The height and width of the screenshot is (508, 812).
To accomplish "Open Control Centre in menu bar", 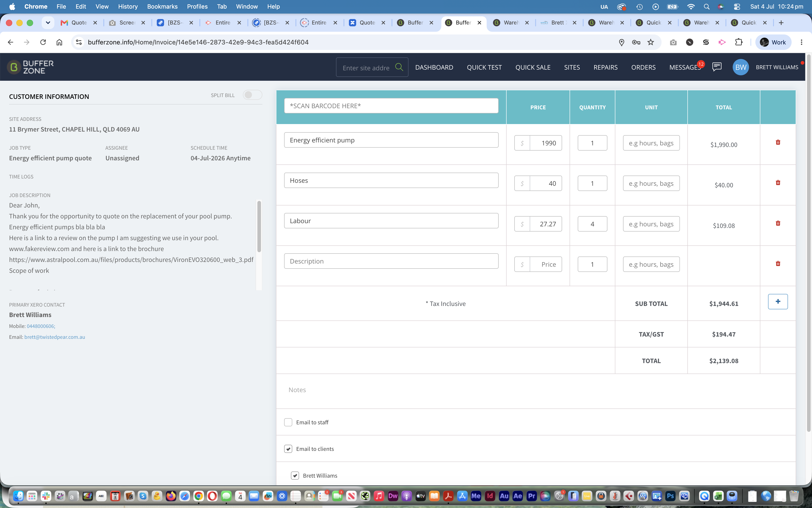I will tap(737, 7).
